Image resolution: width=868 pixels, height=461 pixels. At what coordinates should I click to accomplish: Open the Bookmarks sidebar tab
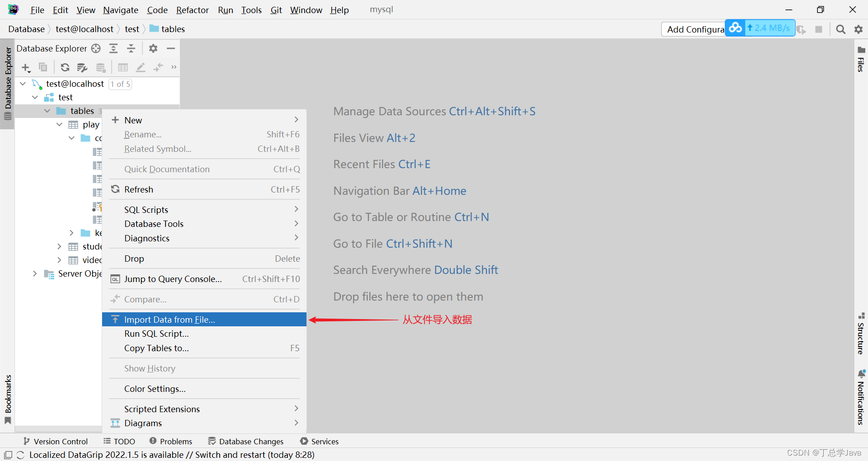(8, 400)
